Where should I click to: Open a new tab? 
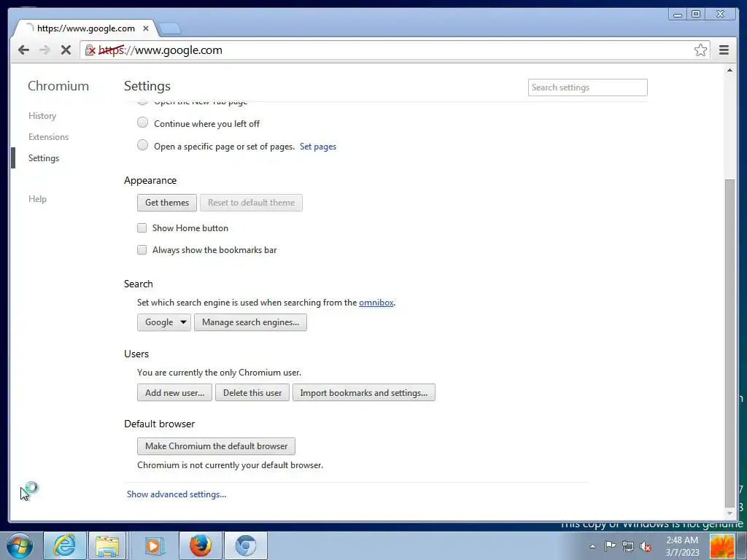click(x=169, y=28)
